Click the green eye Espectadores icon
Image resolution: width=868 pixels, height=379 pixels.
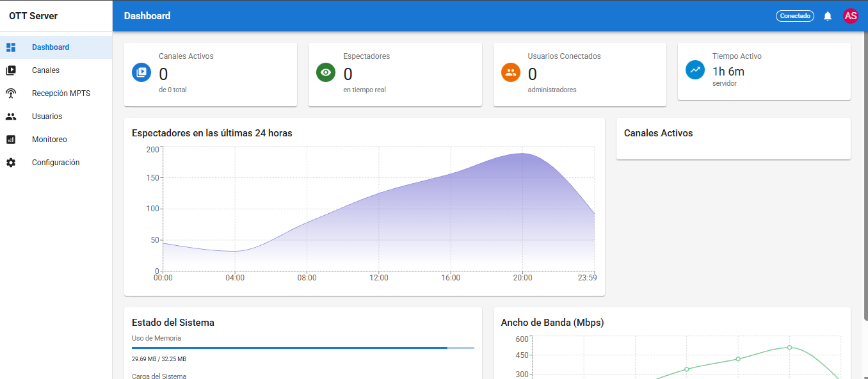coord(326,72)
